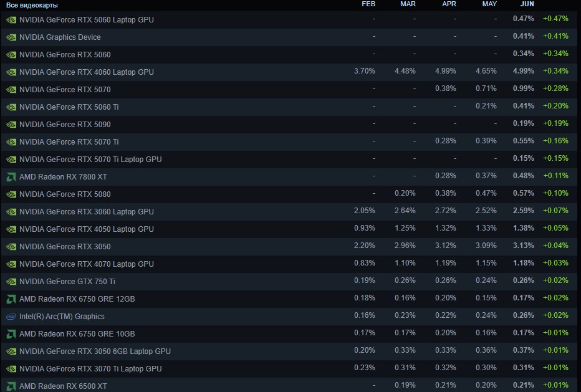This screenshot has height=392, width=581.
Task: Select the NVIDIA GeForce RTX 3050 row
Action: click(290, 246)
